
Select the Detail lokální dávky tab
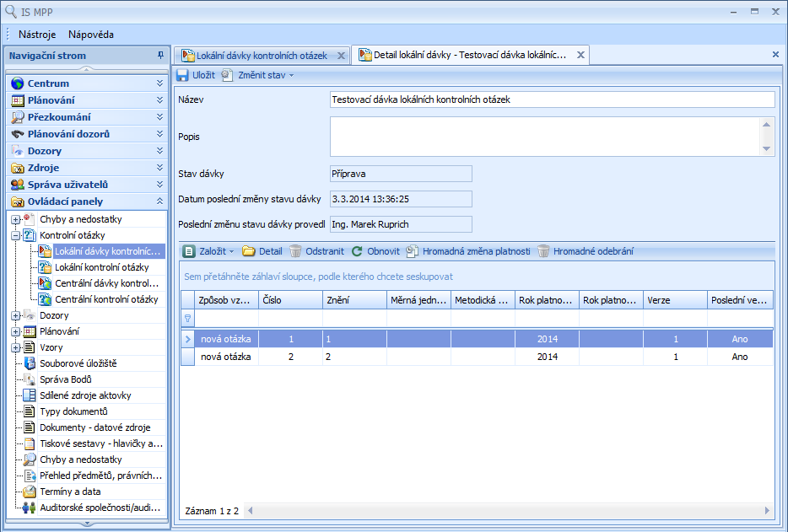[469, 55]
